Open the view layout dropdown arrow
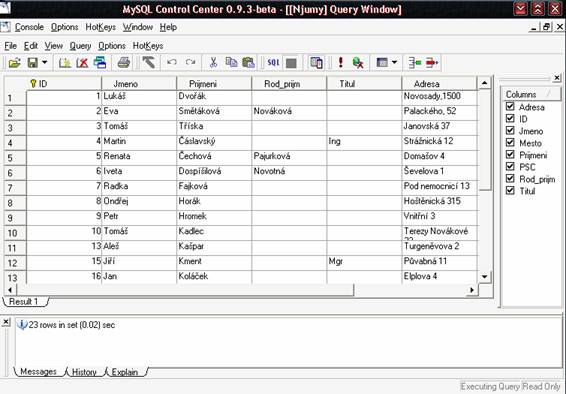566x394 pixels. [x=394, y=63]
